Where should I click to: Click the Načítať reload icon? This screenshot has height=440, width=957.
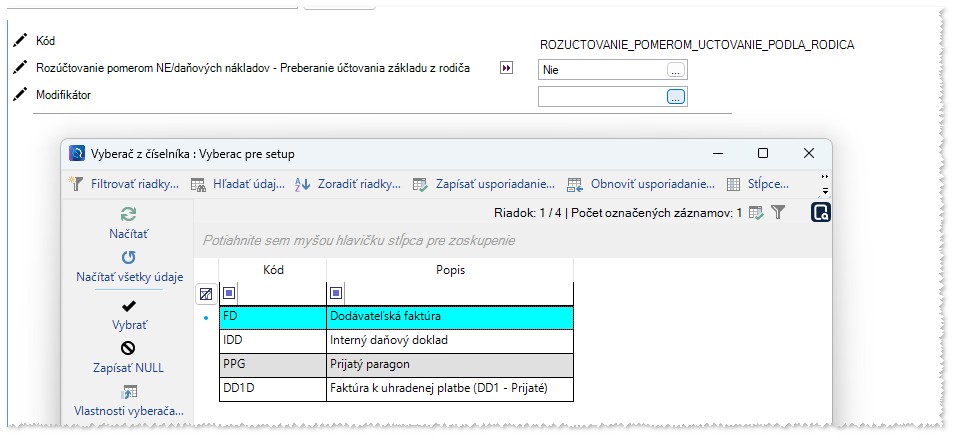[128, 214]
